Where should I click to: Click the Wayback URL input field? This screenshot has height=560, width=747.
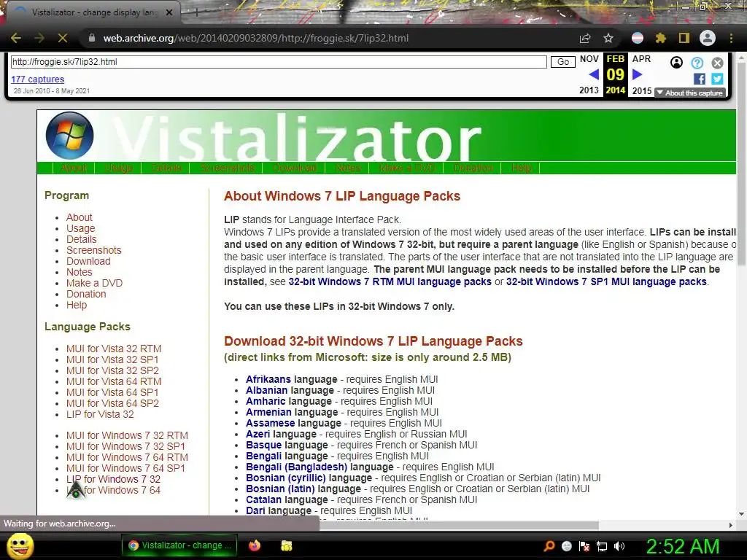[279, 62]
